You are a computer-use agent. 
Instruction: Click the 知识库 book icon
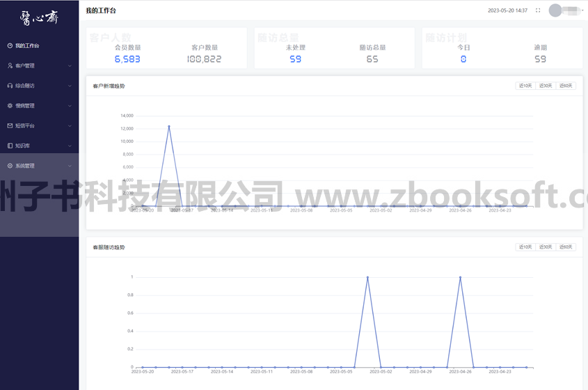10,146
